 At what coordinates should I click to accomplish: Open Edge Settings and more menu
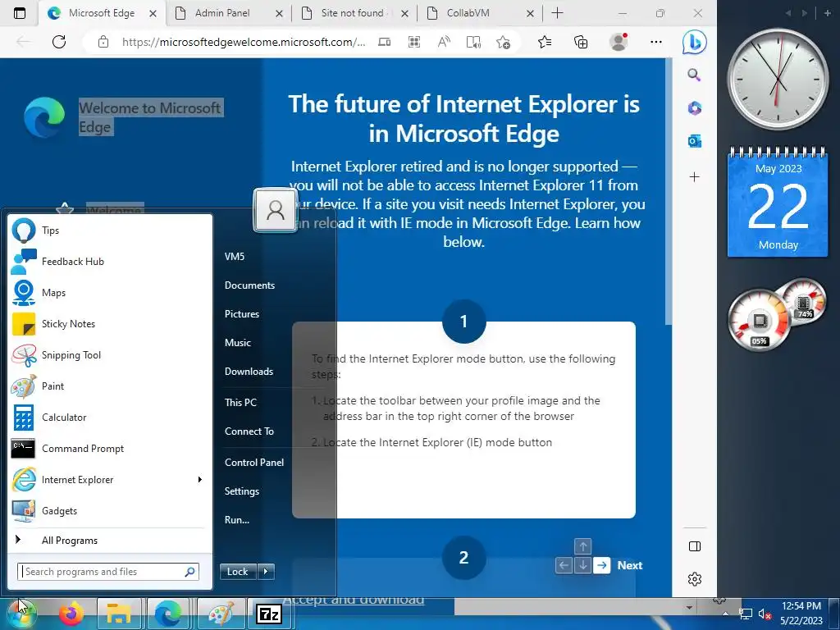coord(655,42)
